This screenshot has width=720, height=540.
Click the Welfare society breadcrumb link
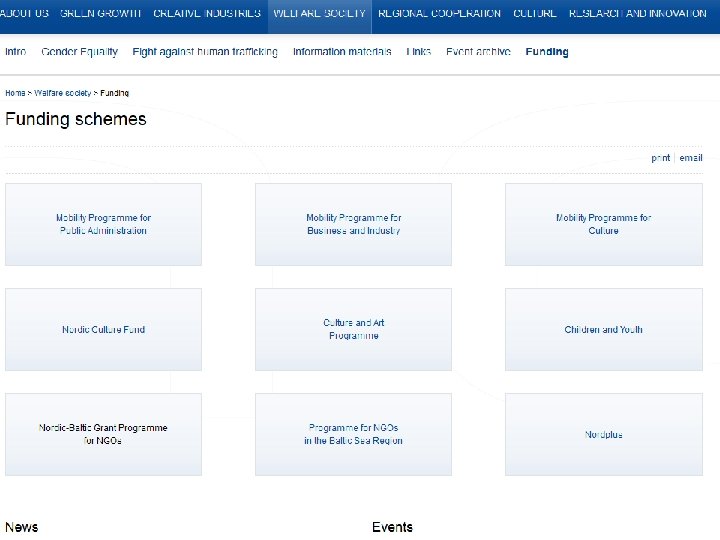click(x=63, y=93)
